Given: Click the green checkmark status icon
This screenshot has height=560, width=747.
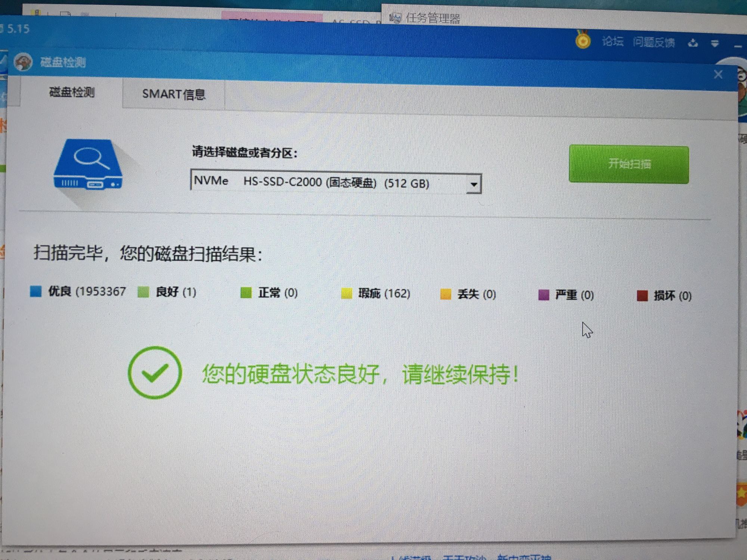Looking at the screenshot, I should [x=155, y=372].
